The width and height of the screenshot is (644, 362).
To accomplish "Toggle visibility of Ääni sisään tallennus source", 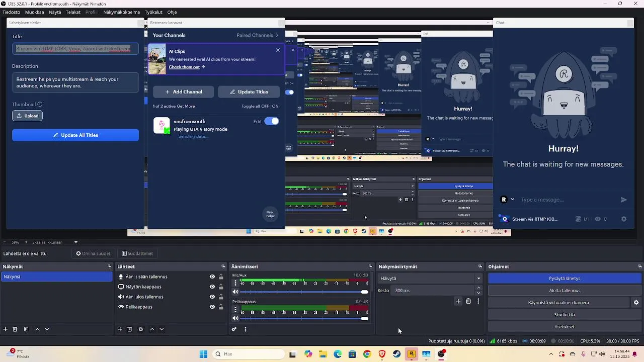I will click(212, 277).
